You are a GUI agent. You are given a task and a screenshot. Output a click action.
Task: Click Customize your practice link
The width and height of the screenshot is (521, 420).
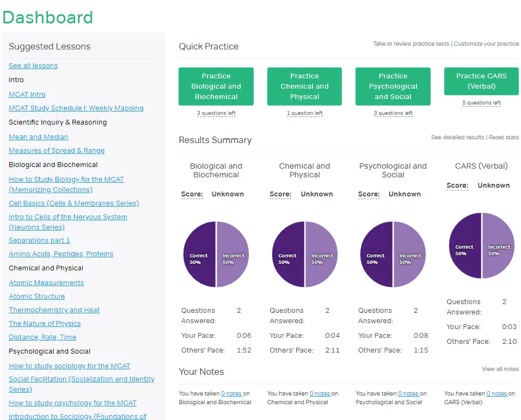(486, 44)
